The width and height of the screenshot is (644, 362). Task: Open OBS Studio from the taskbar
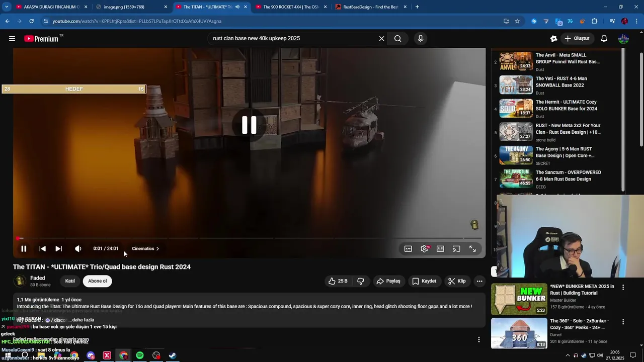coord(156,355)
